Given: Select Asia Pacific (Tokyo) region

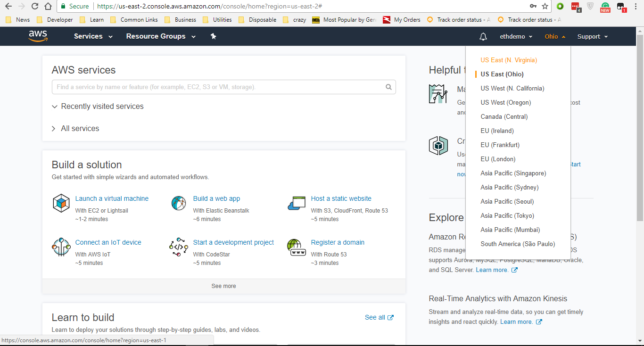Looking at the screenshot, I should [507, 215].
